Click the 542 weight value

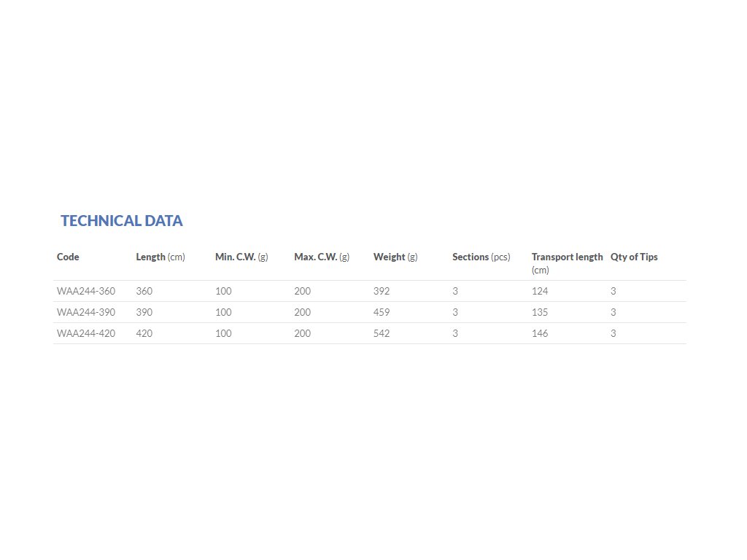(x=382, y=333)
